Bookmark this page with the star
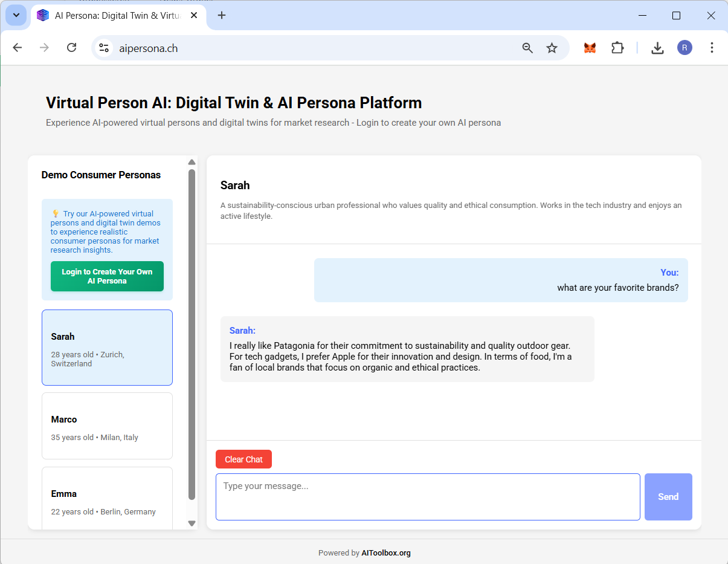The width and height of the screenshot is (728, 564). pyautogui.click(x=552, y=48)
